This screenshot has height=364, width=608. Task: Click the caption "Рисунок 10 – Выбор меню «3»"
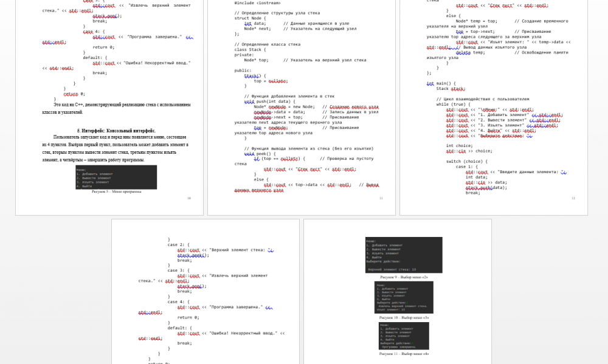(404, 317)
